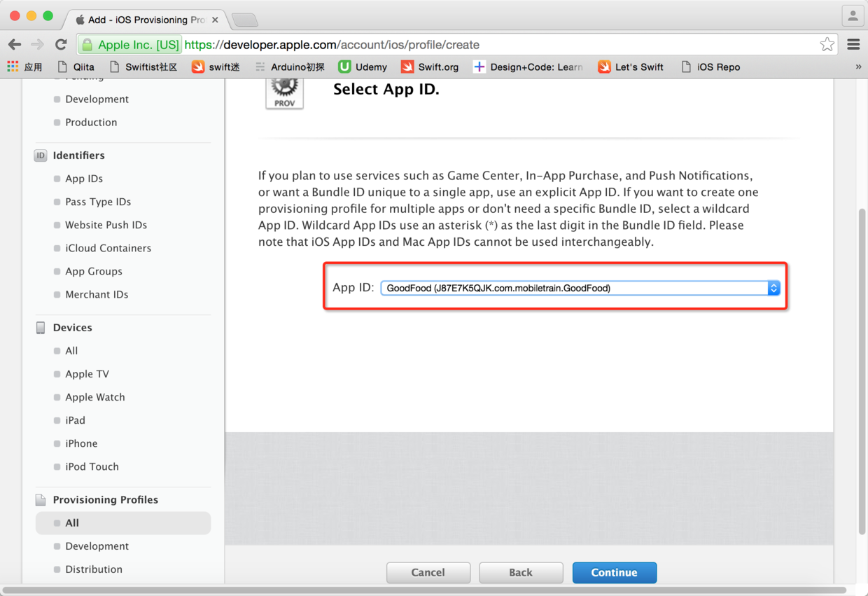This screenshot has width=868, height=596.
Task: Click the horizontal scrollbar at the bottom
Action: [424, 590]
